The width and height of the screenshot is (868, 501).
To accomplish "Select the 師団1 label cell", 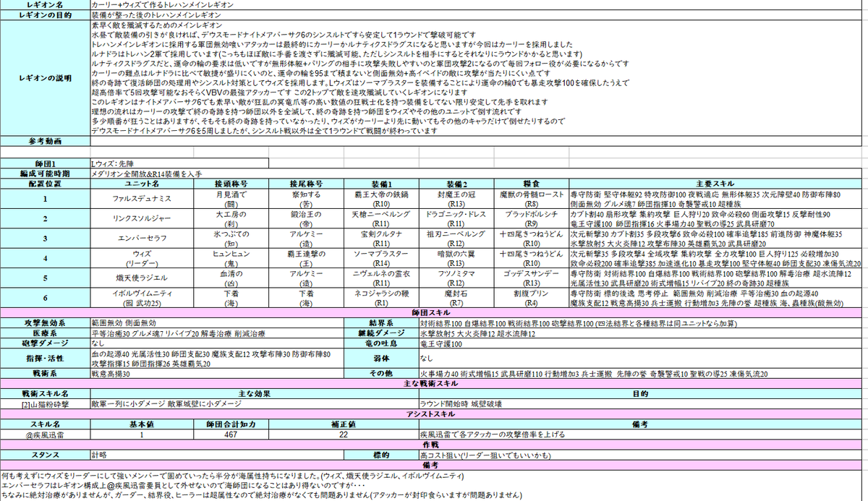I will (x=45, y=165).
